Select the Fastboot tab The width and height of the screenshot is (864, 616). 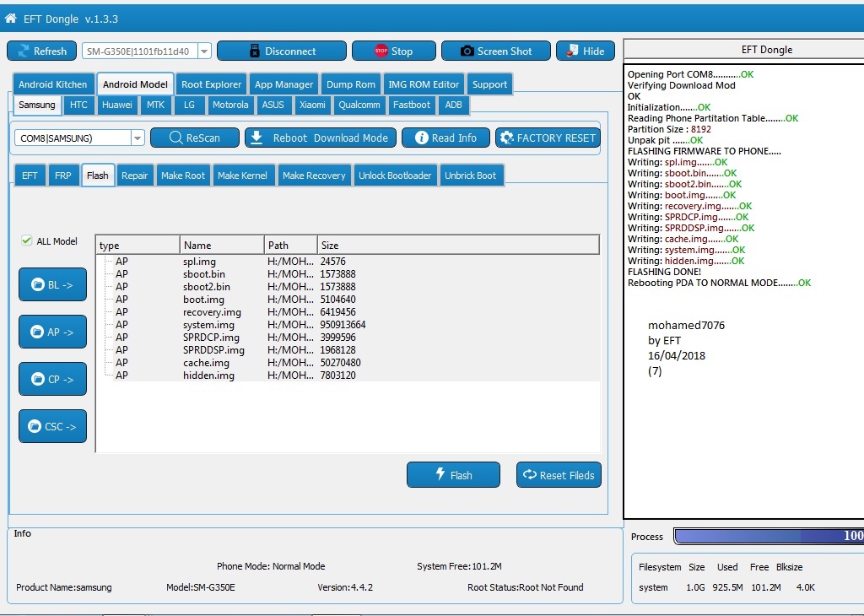(x=412, y=105)
